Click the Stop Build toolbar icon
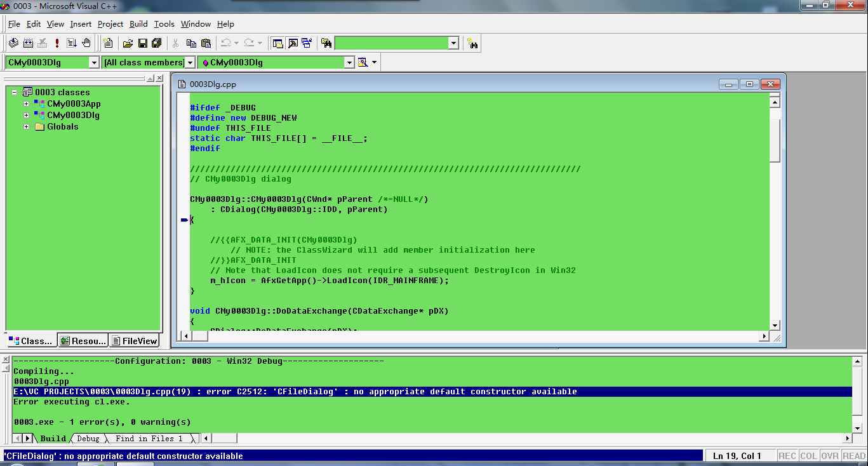Screen dimensions: 868x466 coord(42,43)
